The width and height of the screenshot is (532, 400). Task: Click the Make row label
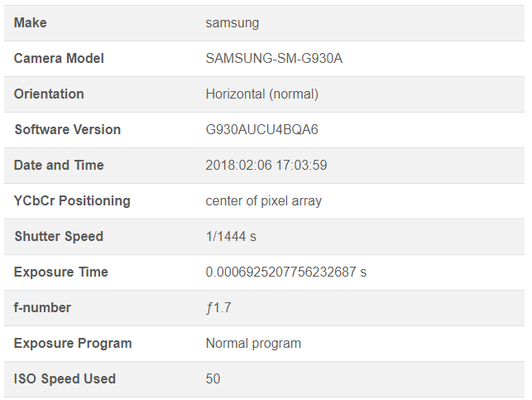point(31,23)
